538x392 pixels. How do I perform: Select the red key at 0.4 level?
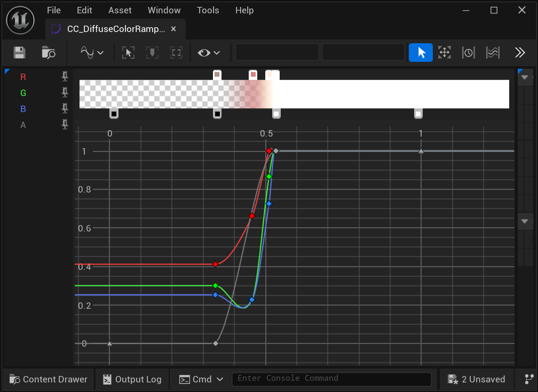pos(215,265)
